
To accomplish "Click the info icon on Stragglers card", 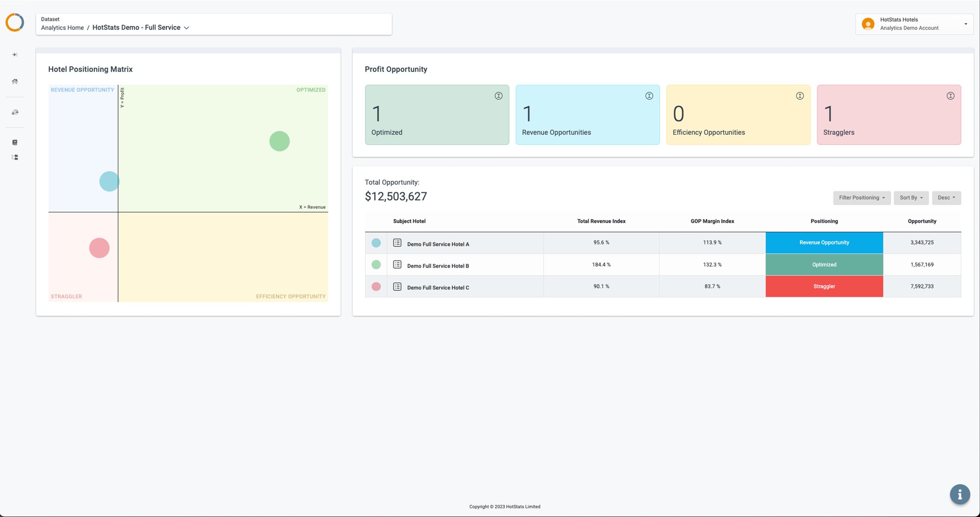I will click(950, 96).
